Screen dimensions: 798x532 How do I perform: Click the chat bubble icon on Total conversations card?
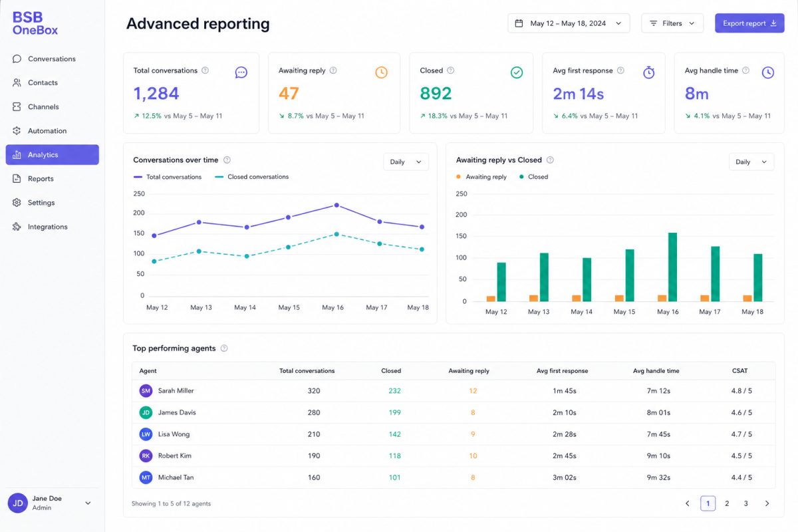[x=241, y=72]
